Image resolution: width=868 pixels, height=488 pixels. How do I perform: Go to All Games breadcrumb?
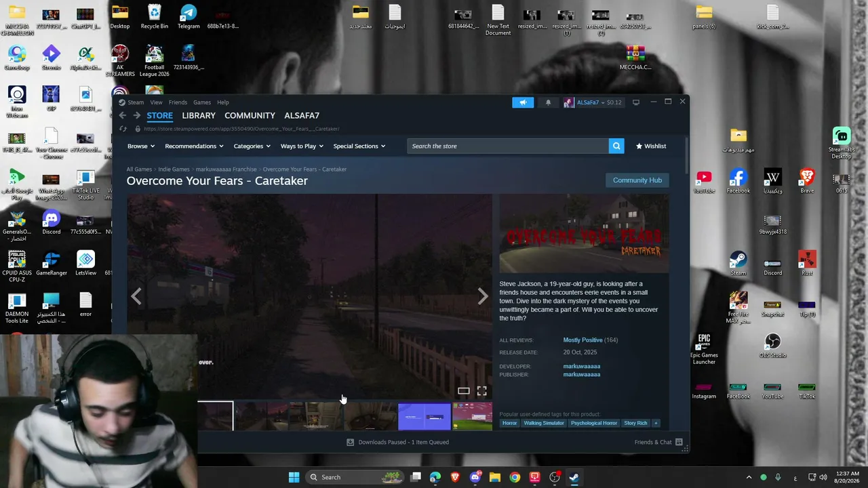tap(139, 169)
